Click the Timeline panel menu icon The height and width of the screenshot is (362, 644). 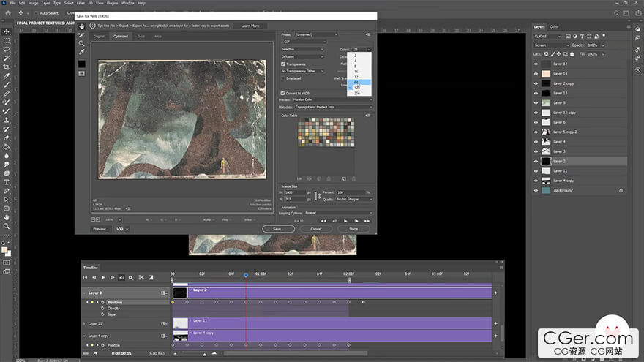pos(501,268)
